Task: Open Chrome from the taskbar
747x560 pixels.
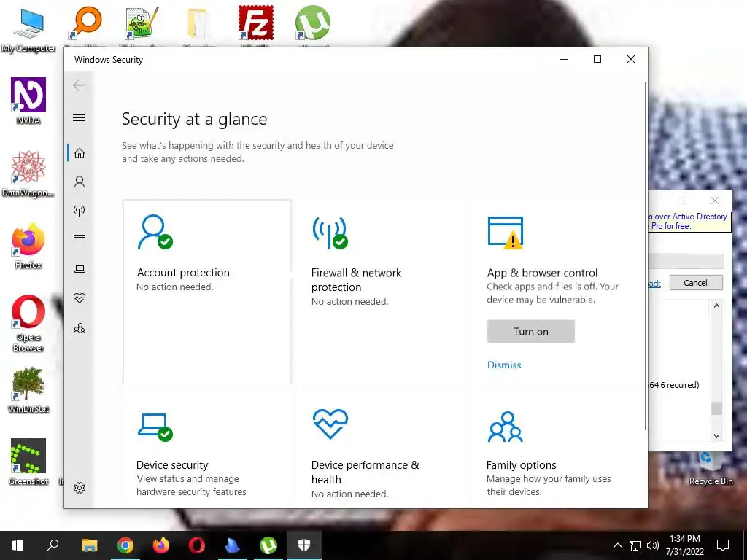Action: coord(125,545)
